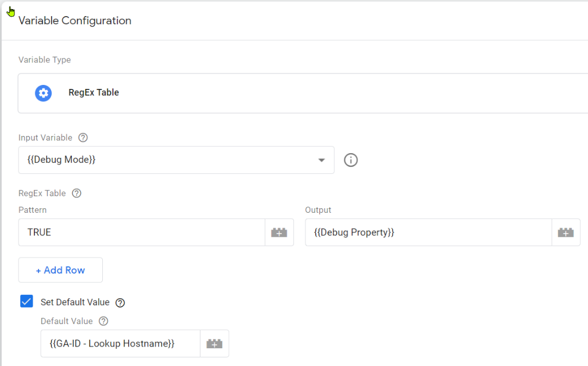Expand the Input Variable dropdown arrow
Screen dimensions: 588x366
point(322,160)
